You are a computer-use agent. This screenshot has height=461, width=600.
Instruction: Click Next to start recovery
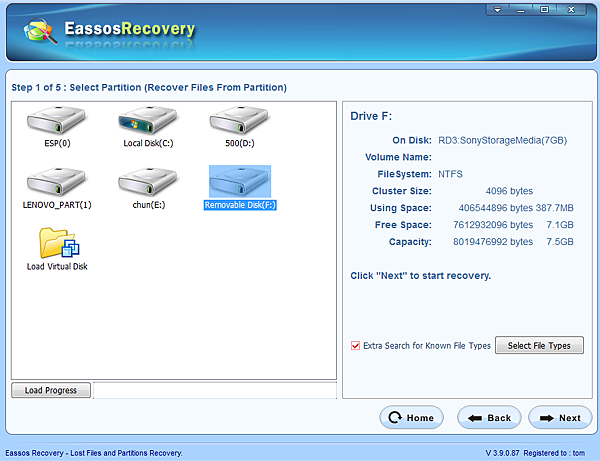[x=560, y=417]
